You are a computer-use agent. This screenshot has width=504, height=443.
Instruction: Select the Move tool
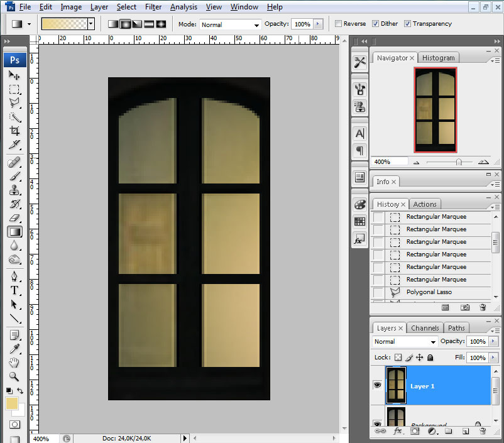(14, 75)
